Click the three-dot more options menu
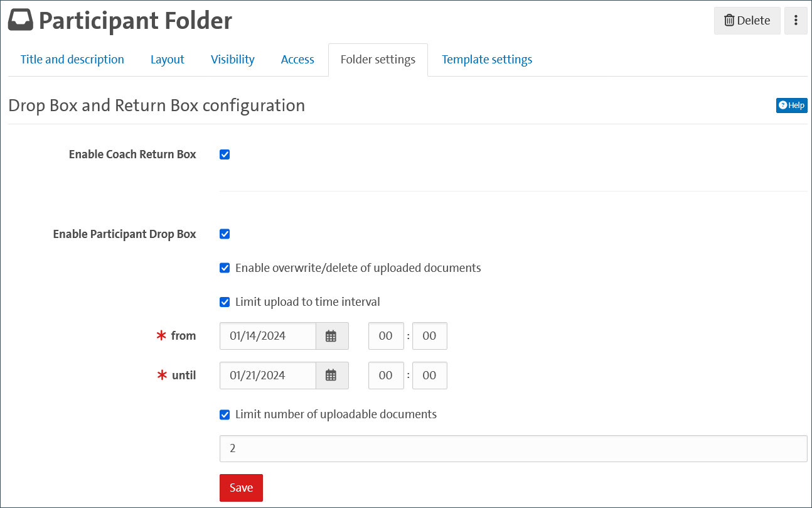Image resolution: width=812 pixels, height=508 pixels. 796,21
